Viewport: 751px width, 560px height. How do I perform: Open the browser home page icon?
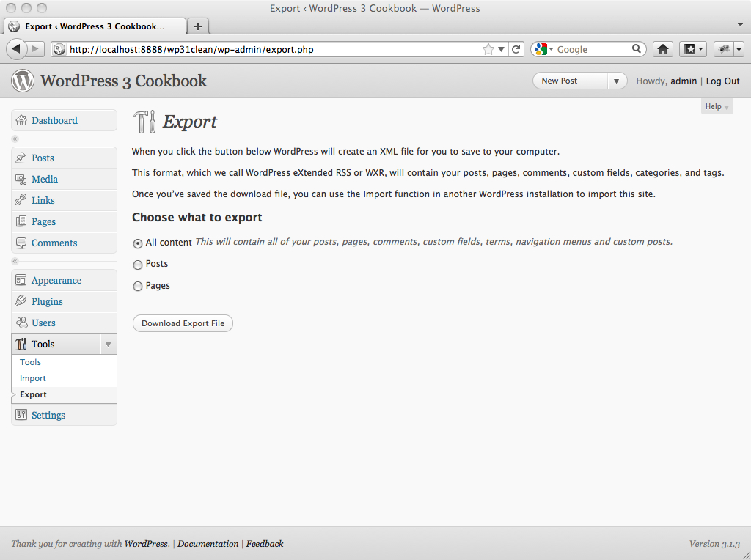[663, 49]
